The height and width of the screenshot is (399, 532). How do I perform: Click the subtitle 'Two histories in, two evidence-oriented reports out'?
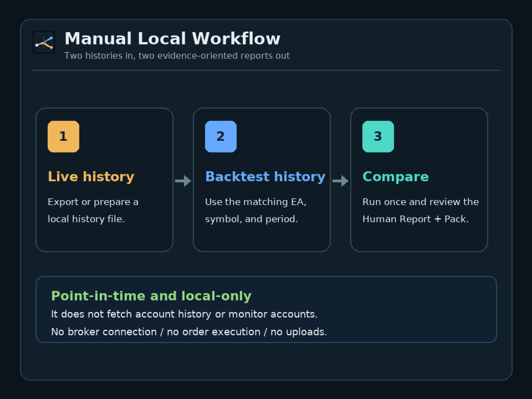click(177, 55)
